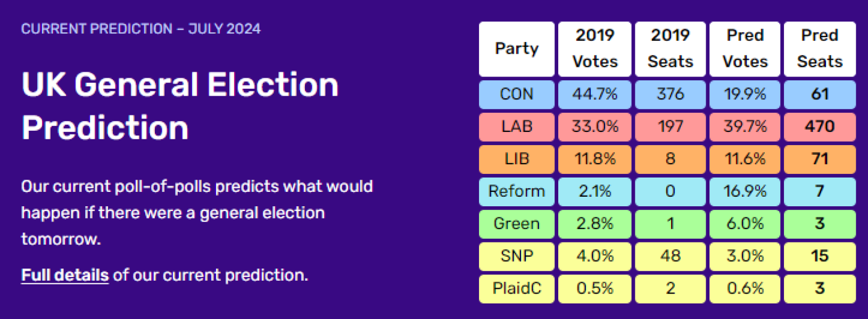This screenshot has height=319, width=868.
Task: Click the LIB predicted seats 71 cell
Action: 820,159
